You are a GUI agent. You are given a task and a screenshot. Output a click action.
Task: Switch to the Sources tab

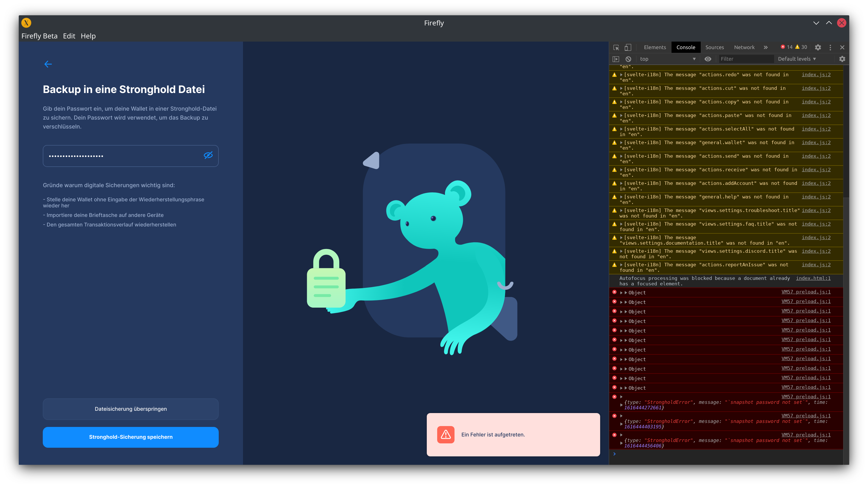click(715, 47)
